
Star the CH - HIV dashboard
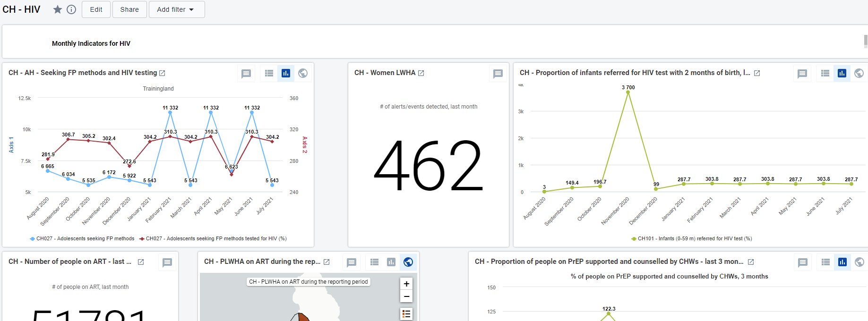pyautogui.click(x=58, y=9)
